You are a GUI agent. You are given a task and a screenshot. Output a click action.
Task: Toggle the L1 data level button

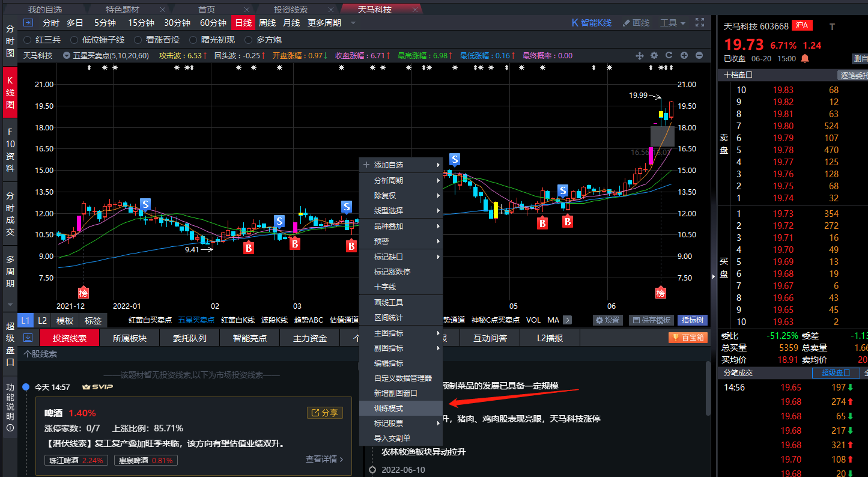(26, 320)
